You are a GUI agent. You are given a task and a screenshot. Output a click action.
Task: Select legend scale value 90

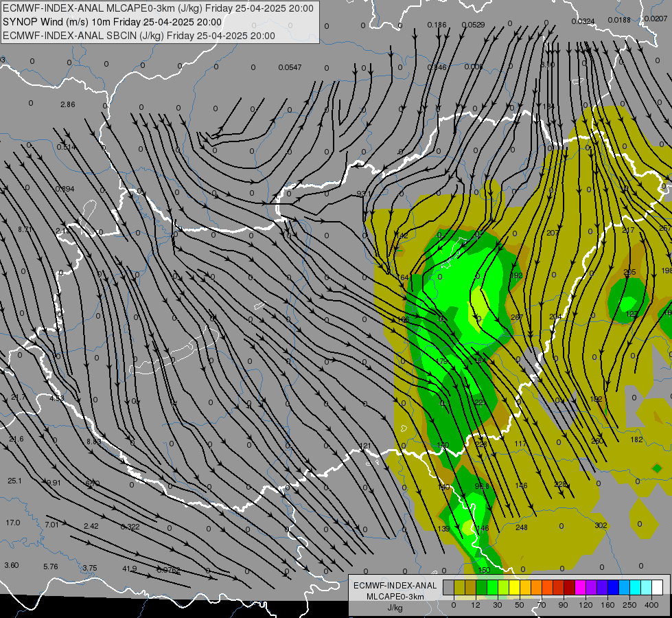(563, 605)
